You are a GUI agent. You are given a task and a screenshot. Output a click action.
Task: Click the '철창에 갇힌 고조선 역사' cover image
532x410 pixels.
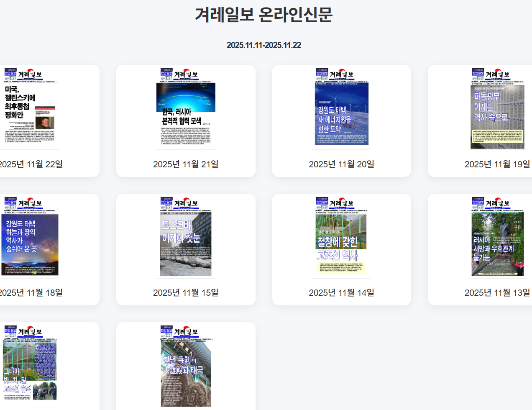[341, 237]
